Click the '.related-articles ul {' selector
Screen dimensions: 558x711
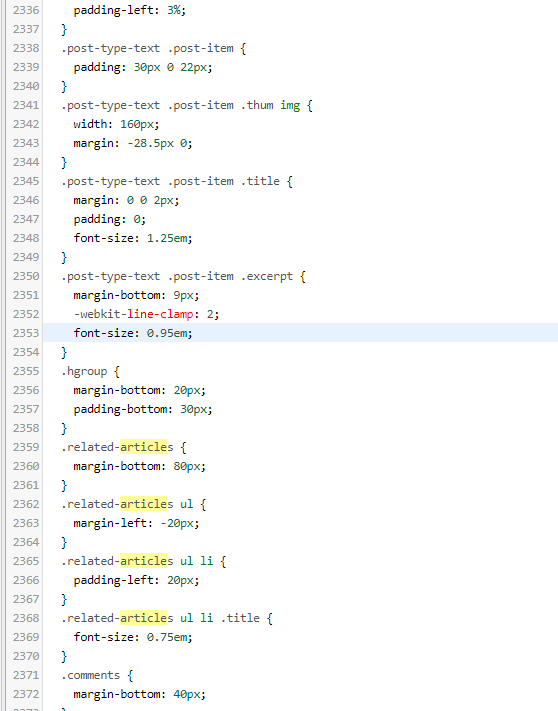pos(133,504)
